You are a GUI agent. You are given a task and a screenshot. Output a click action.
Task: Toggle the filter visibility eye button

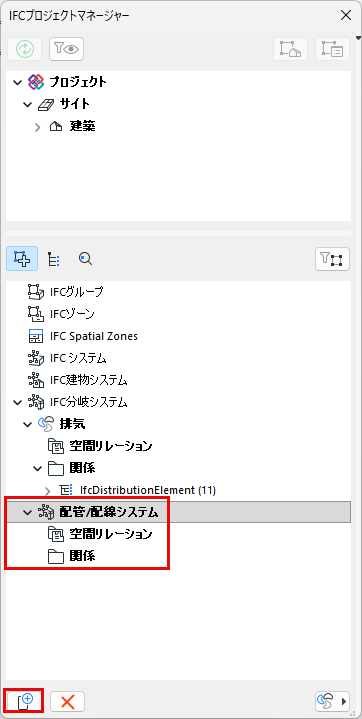pos(67,49)
